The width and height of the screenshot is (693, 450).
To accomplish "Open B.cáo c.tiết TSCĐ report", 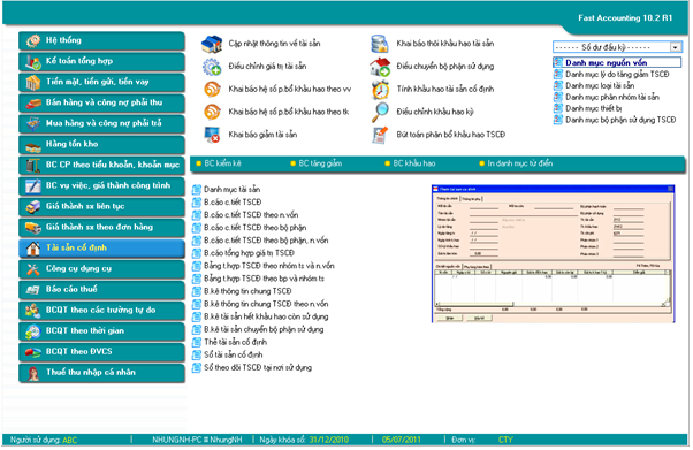I will click(233, 203).
